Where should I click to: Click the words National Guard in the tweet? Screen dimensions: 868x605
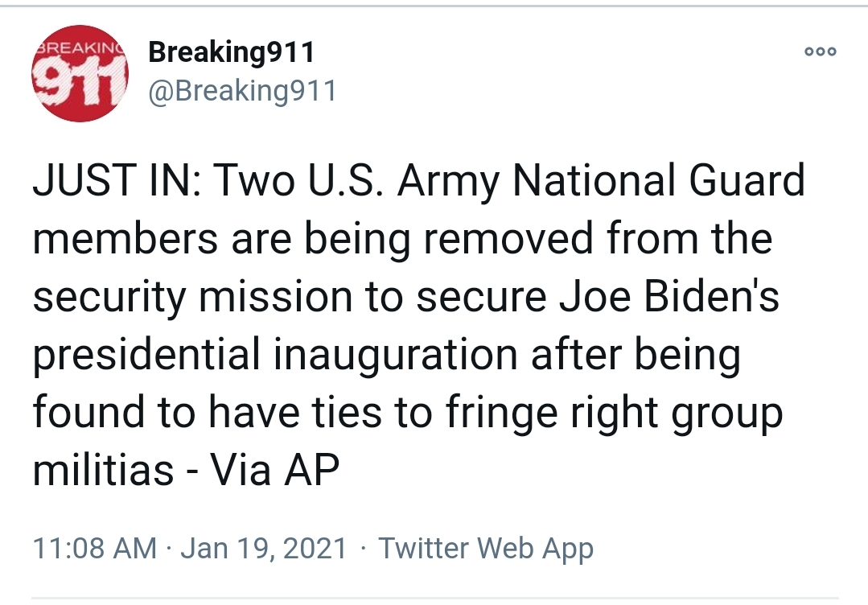pyautogui.click(x=659, y=180)
